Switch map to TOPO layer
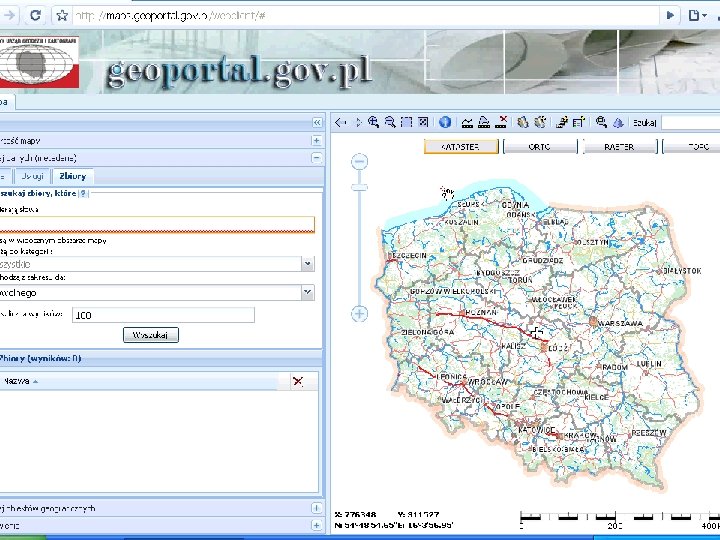The width and height of the screenshot is (720, 540). click(692, 147)
